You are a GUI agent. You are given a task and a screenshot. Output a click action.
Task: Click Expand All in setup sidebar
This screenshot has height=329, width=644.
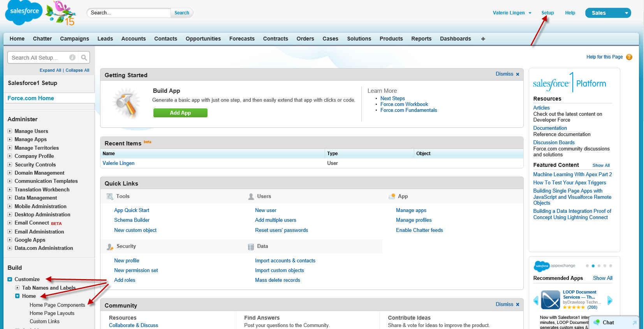pyautogui.click(x=50, y=70)
